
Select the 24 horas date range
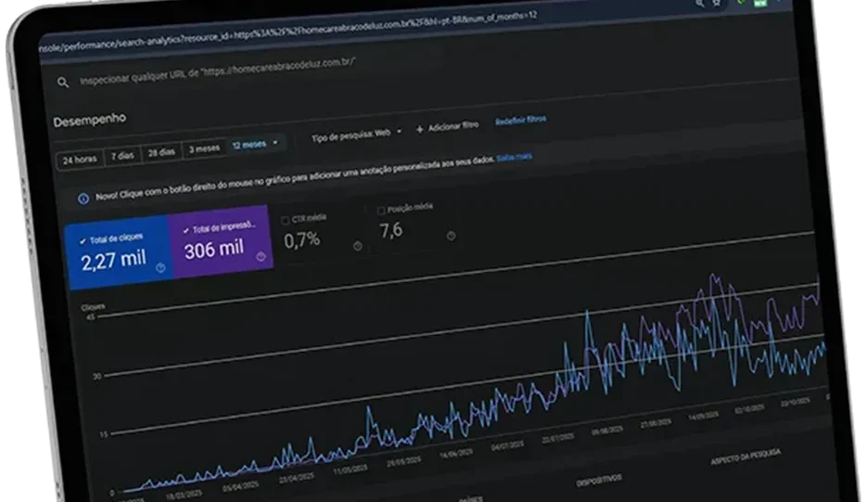(79, 160)
